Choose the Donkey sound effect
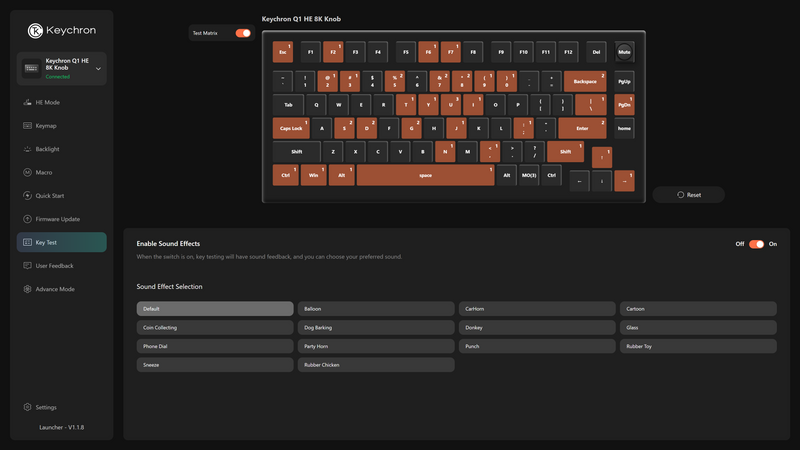Image resolution: width=800 pixels, height=450 pixels. click(537, 328)
